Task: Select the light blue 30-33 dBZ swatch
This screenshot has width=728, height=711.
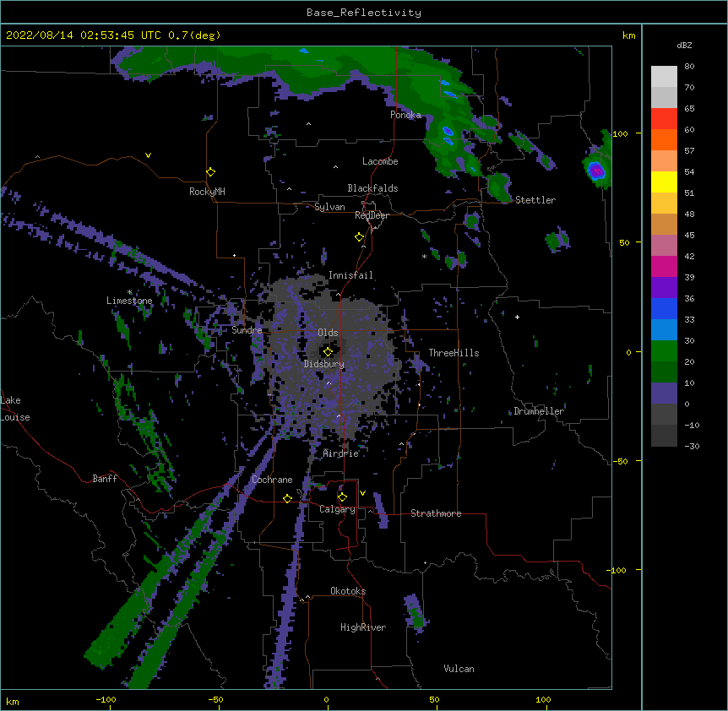Action: (x=664, y=330)
